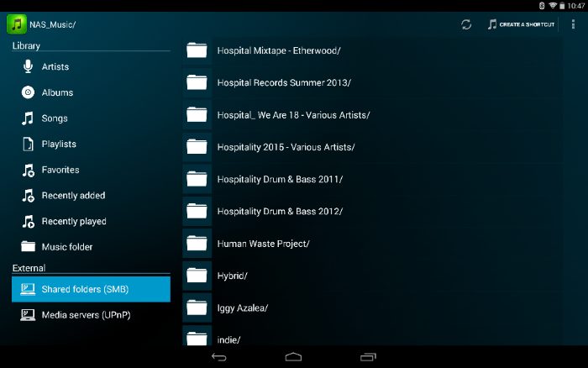This screenshot has height=368, width=588.
Task: Select Music folder label in sidebar
Action: (x=67, y=247)
